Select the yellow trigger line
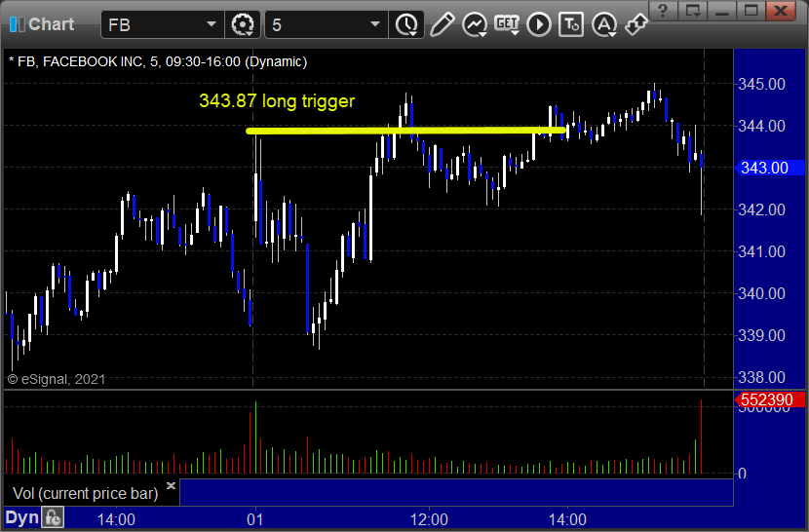Image resolution: width=809 pixels, height=532 pixels. [x=406, y=131]
